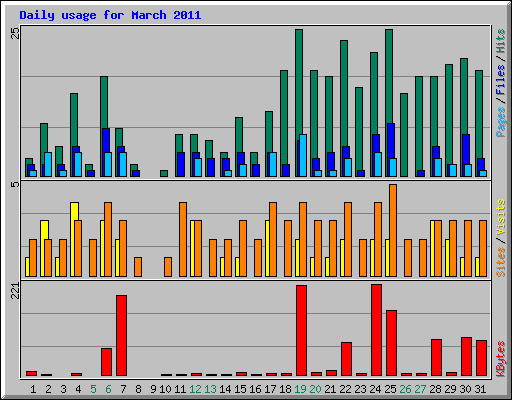Select day 25 on the x-axis
The width and height of the screenshot is (512, 400).
(390, 389)
